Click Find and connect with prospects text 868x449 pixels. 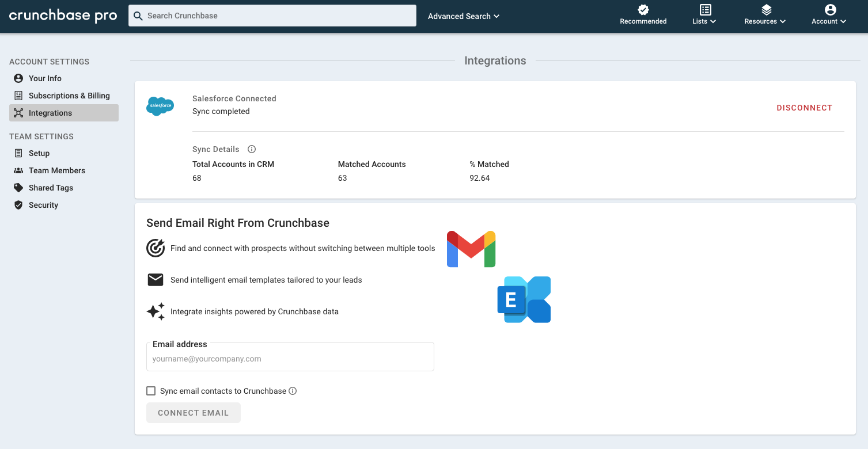pyautogui.click(x=303, y=248)
